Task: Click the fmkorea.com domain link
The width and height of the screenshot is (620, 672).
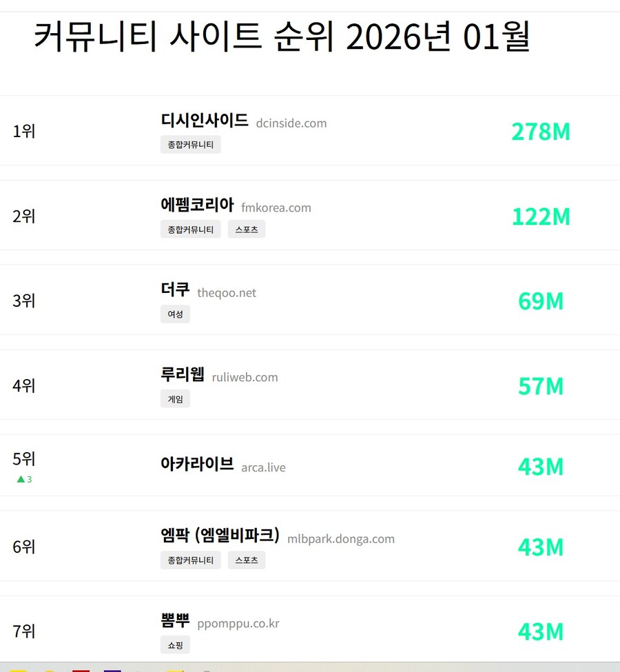Action: click(x=276, y=207)
